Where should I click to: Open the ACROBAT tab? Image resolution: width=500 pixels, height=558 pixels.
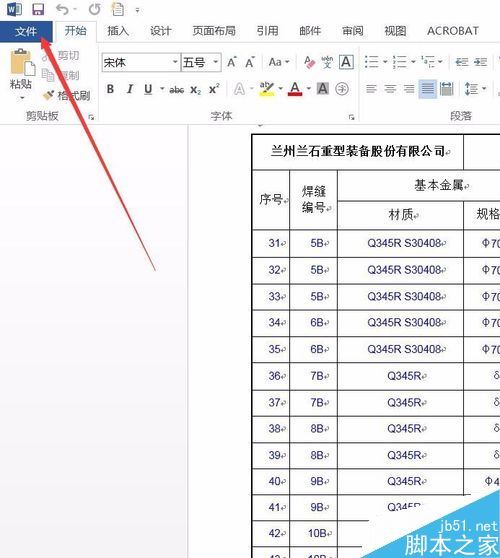click(x=453, y=31)
